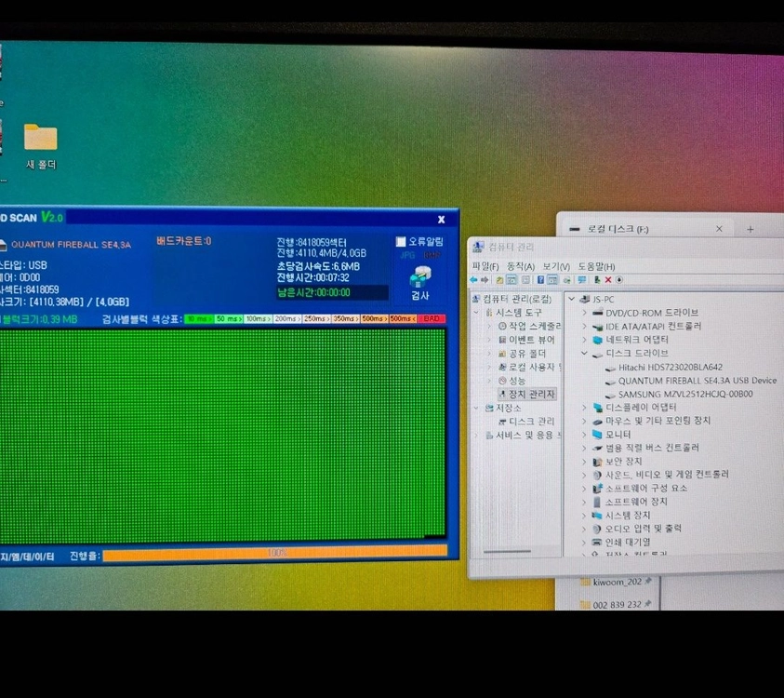Select Hitachi HDS723020BLA642 disk device
This screenshot has height=698, width=784.
[664, 368]
